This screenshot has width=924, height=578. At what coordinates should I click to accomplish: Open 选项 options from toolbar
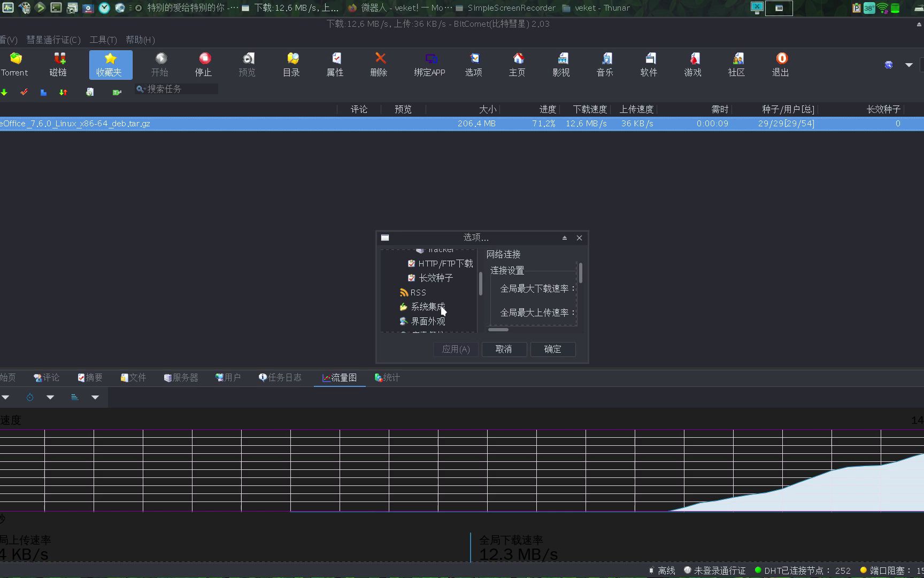[474, 65]
